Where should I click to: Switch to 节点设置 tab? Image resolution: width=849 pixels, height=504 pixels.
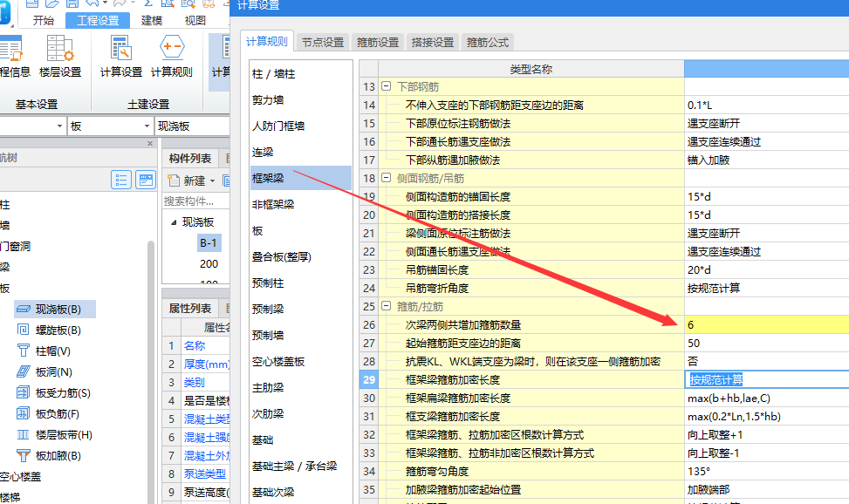click(323, 42)
